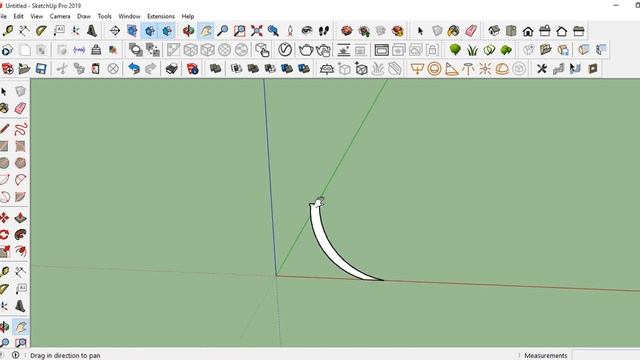Click the Undo arrow
The image size is (640, 360).
click(x=134, y=69)
